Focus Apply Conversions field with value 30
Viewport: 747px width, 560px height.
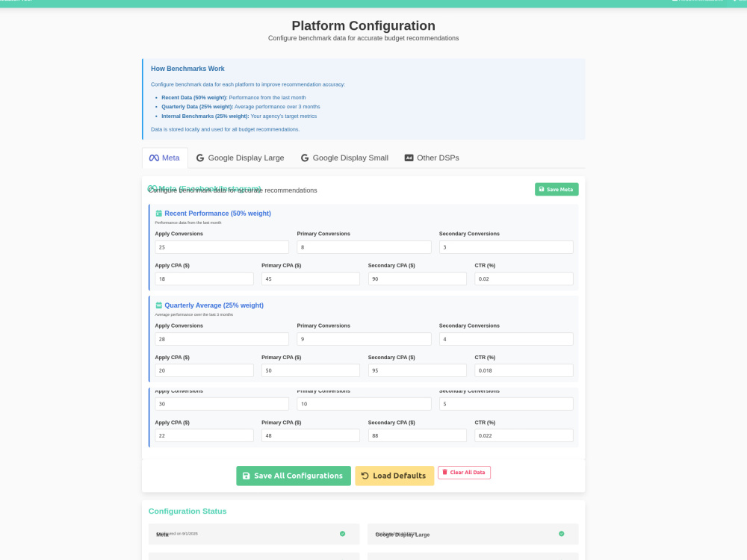pos(222,404)
